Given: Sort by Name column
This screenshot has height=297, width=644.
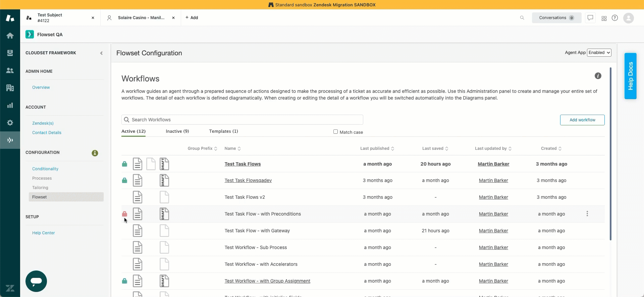Looking at the screenshot, I should click(x=232, y=148).
